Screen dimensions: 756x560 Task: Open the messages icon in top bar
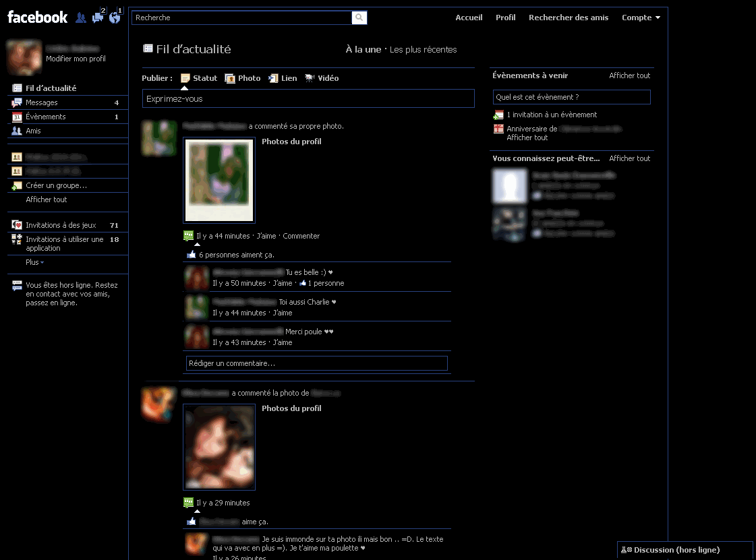98,18
